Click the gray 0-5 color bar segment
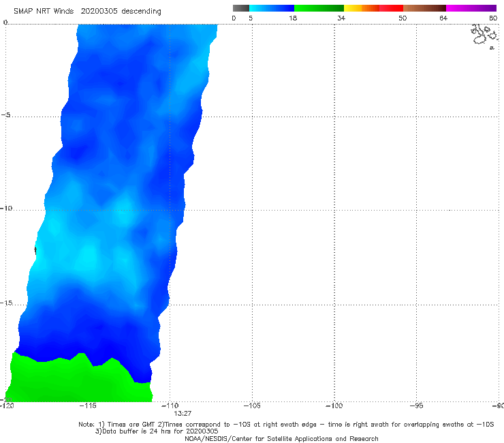Screen dimensions: 504x443 click(x=240, y=8)
